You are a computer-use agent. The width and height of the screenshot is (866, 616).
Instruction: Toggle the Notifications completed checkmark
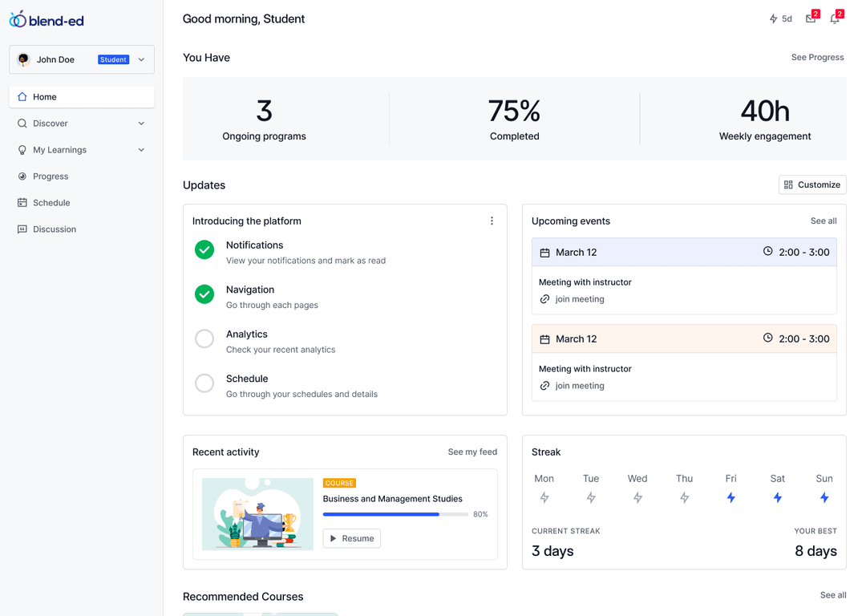204,250
